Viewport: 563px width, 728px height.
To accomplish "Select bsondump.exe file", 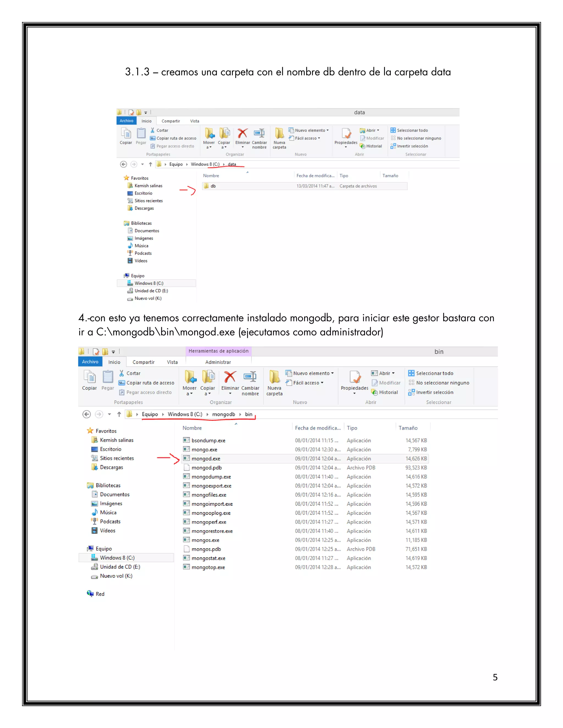I will click(305, 440).
